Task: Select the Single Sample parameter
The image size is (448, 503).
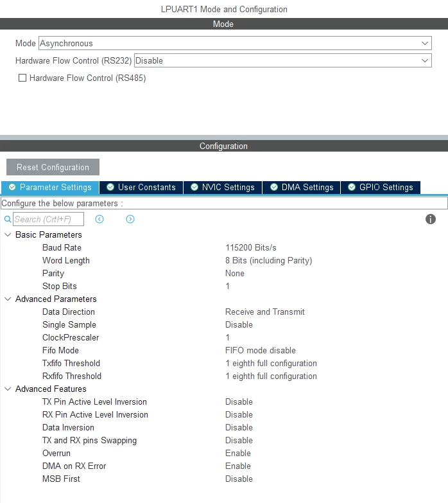Action: 69,324
